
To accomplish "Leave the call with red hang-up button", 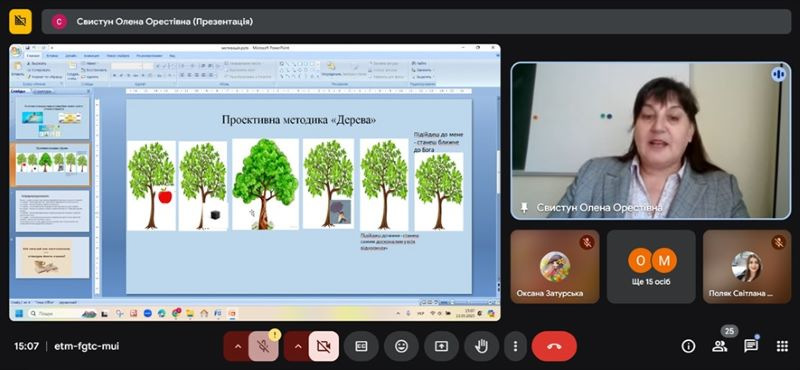I will [x=554, y=346].
